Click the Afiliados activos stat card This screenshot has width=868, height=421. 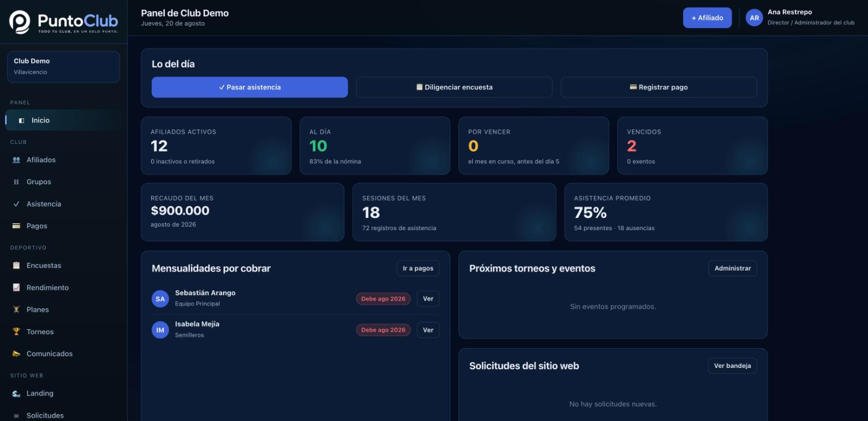pyautogui.click(x=216, y=145)
